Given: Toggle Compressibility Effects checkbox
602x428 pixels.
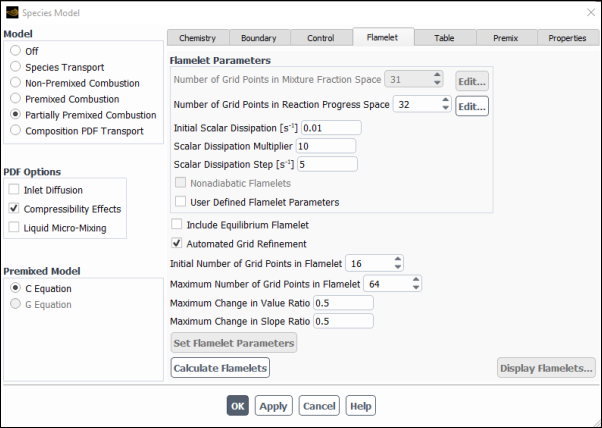Looking at the screenshot, I should coord(14,208).
